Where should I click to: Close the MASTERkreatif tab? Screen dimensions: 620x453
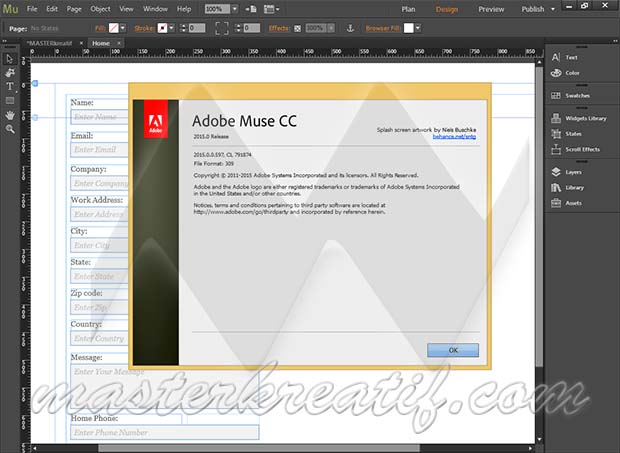pos(81,43)
